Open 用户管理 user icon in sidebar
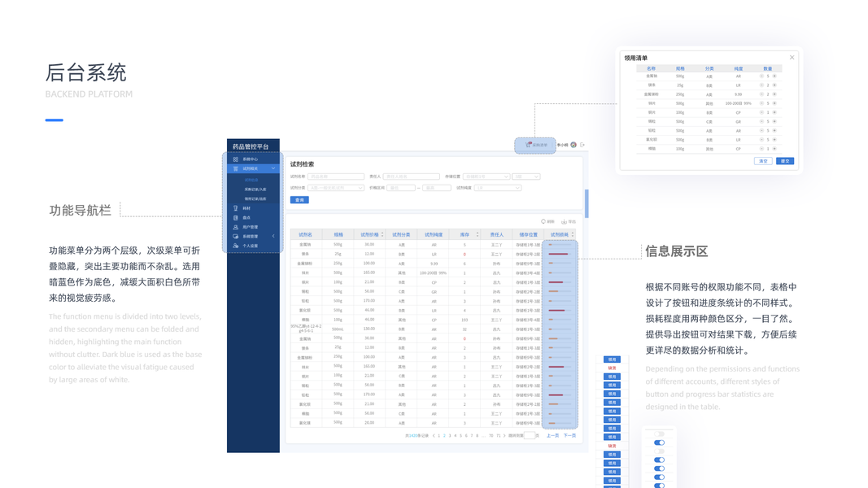868x488 pixels. (x=236, y=227)
